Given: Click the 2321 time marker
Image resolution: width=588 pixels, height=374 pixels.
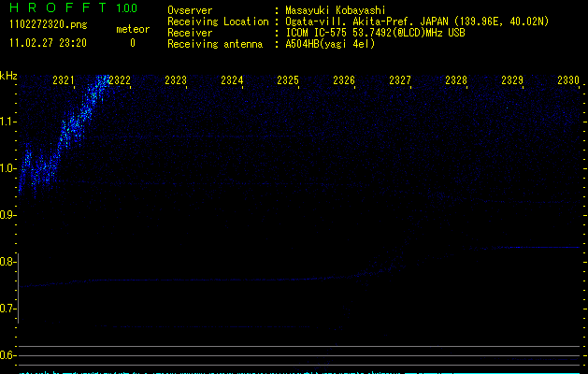Looking at the screenshot, I should [64, 80].
